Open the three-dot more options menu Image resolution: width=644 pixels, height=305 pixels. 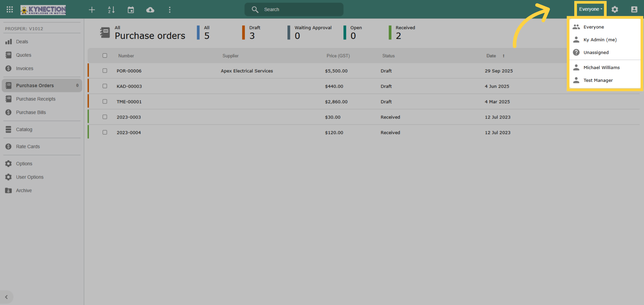[170, 10]
